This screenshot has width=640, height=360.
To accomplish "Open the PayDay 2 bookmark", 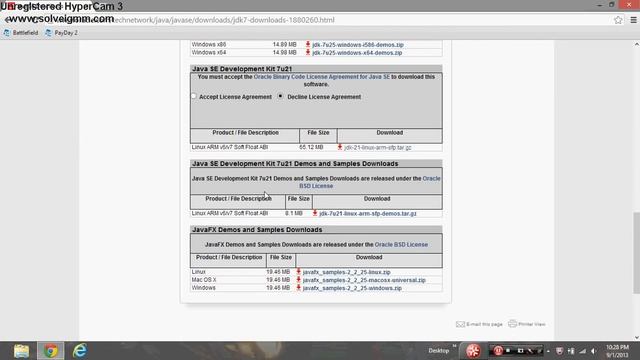I will 61,33.
